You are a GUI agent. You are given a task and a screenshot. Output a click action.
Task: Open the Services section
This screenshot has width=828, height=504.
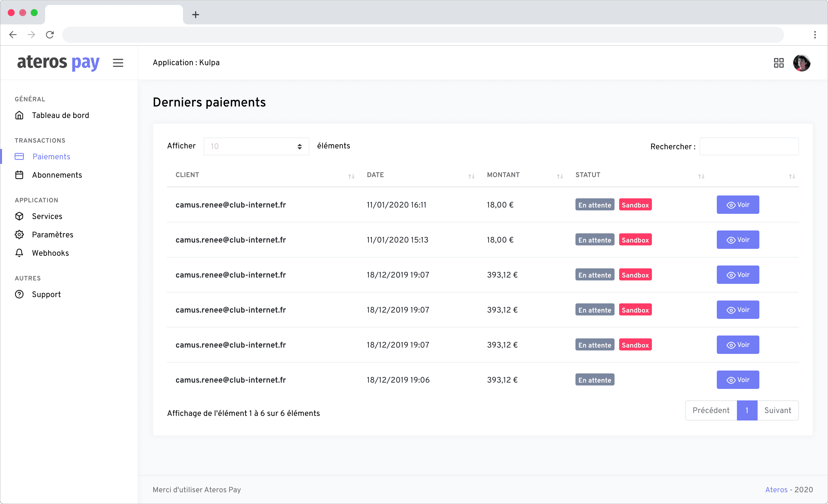point(47,216)
